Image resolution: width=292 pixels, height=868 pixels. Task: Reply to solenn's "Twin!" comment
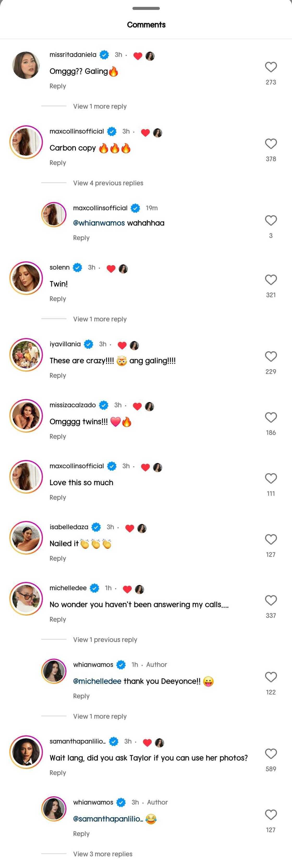(x=58, y=299)
